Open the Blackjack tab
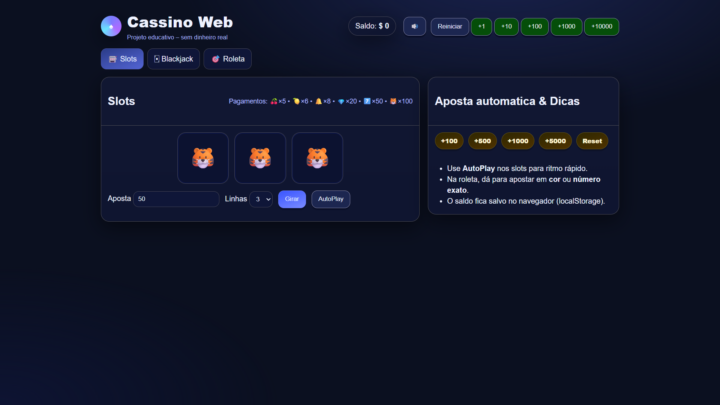Screen dimensions: 720x405 173,59
